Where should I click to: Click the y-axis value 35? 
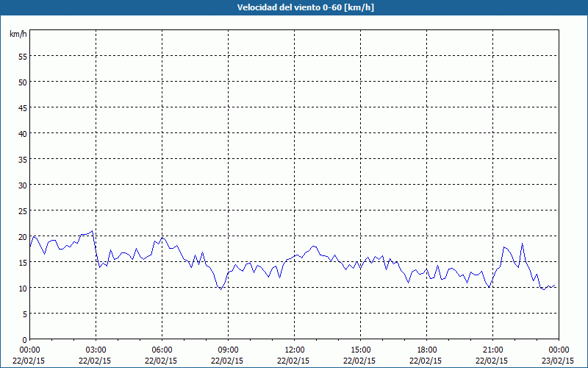click(x=23, y=160)
